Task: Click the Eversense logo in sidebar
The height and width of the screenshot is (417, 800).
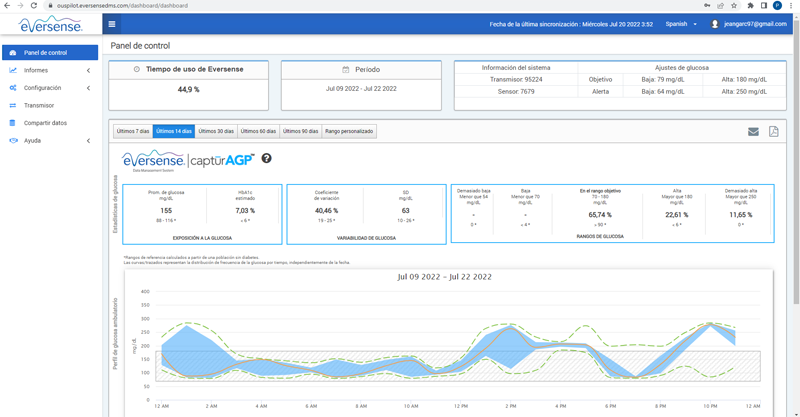Action: pyautogui.click(x=48, y=24)
